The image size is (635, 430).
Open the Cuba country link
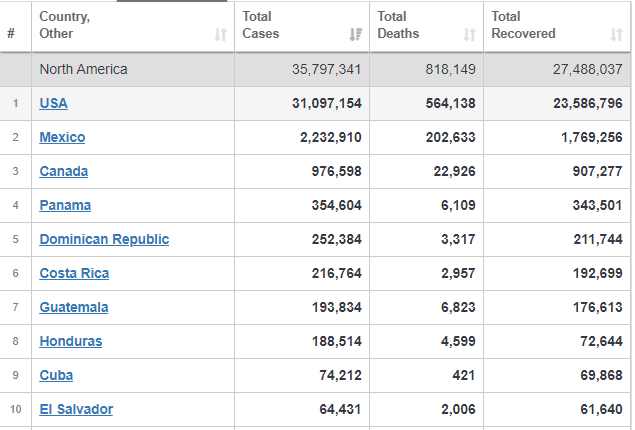coord(56,375)
